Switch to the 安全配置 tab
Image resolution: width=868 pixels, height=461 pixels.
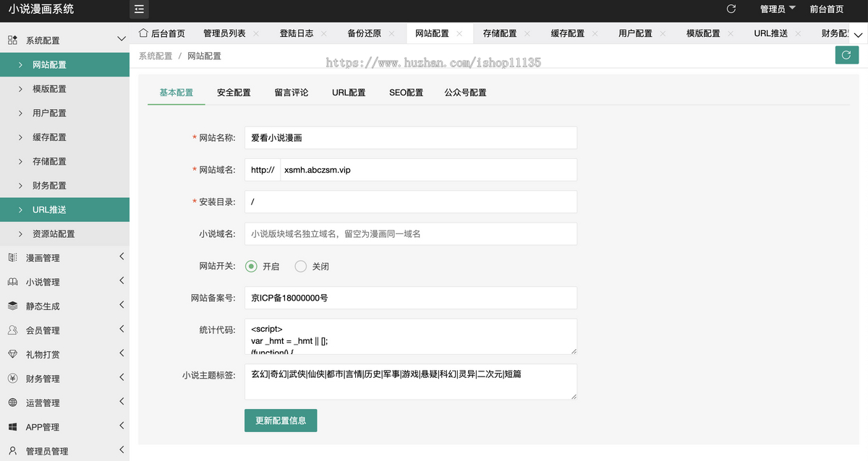[x=234, y=92]
